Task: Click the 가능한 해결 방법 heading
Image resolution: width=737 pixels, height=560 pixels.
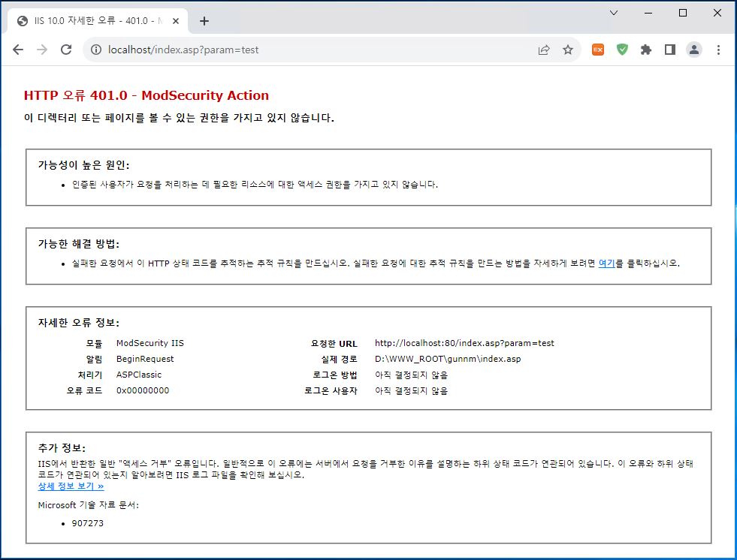Action: click(x=78, y=244)
